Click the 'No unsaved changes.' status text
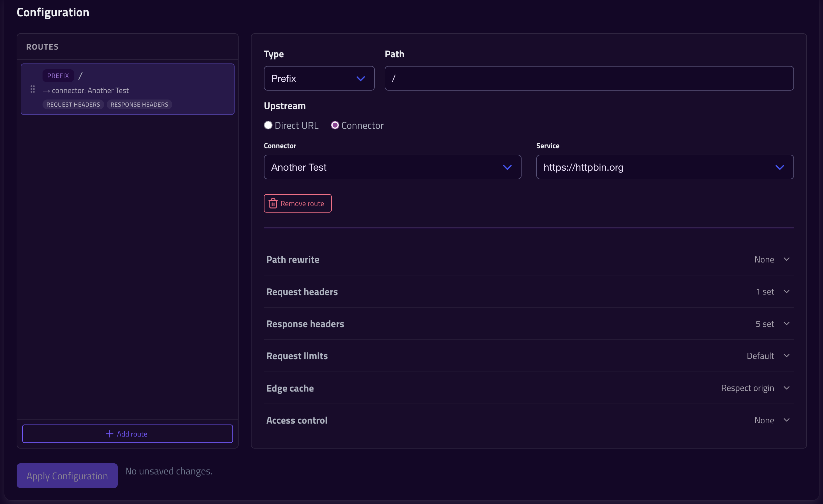The image size is (823, 504). (169, 471)
